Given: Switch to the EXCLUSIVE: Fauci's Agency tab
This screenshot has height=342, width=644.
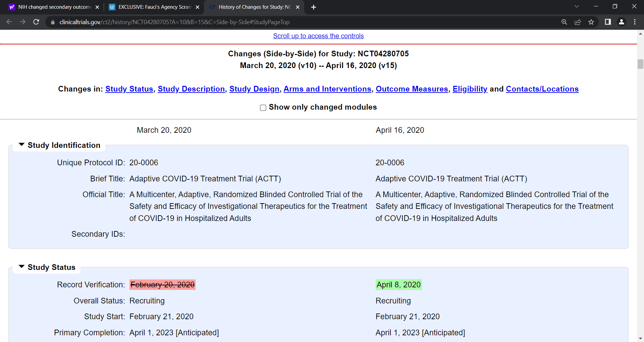Looking at the screenshot, I should coord(154,7).
